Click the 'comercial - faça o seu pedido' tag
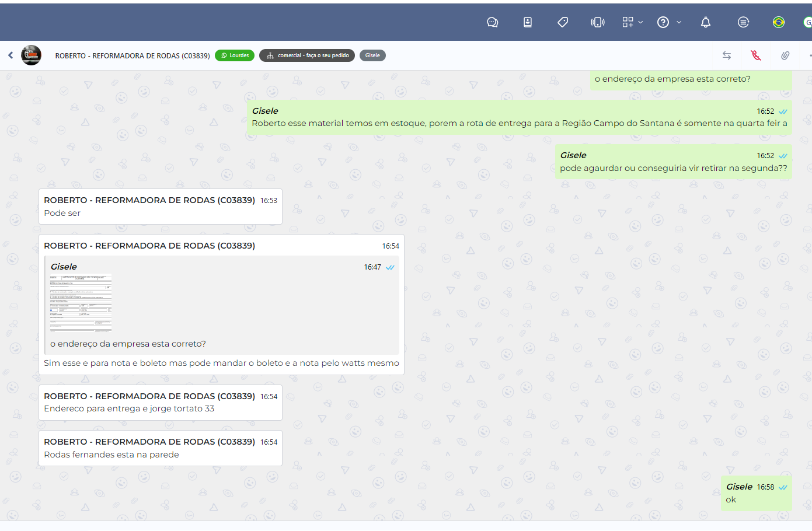 tap(307, 55)
